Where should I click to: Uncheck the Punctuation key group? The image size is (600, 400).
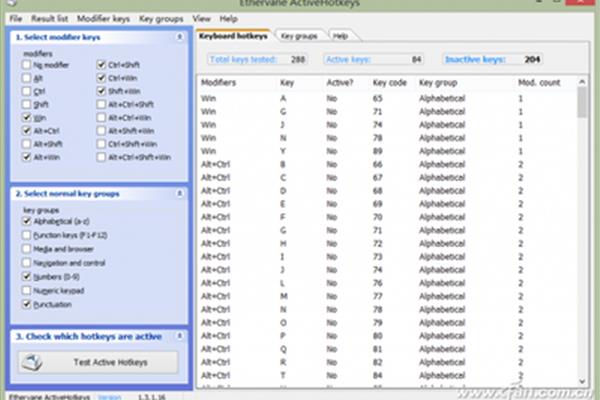[x=26, y=304]
